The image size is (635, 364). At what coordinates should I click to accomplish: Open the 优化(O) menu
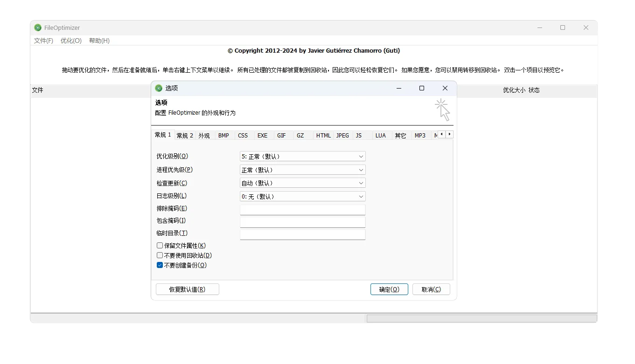coord(71,41)
